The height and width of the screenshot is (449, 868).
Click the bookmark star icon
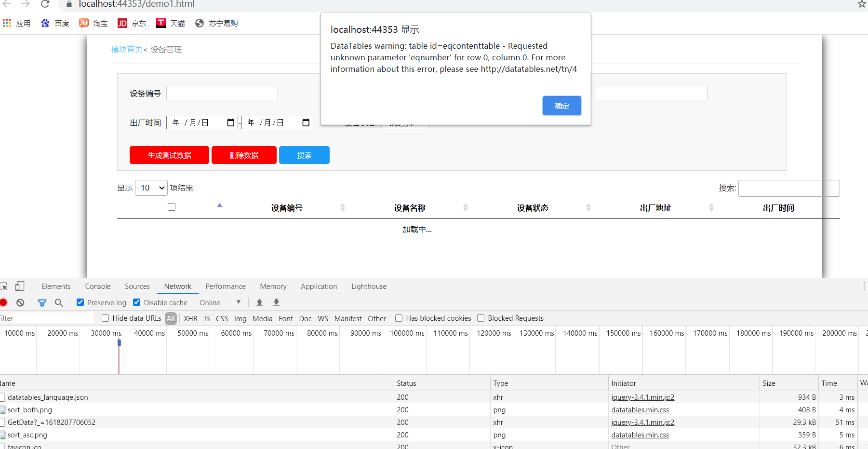tap(862, 4)
